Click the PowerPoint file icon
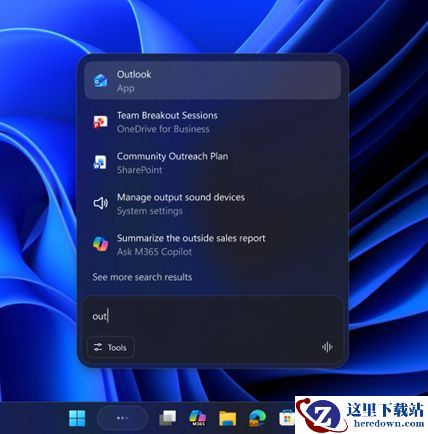428x434 pixels. point(100,122)
